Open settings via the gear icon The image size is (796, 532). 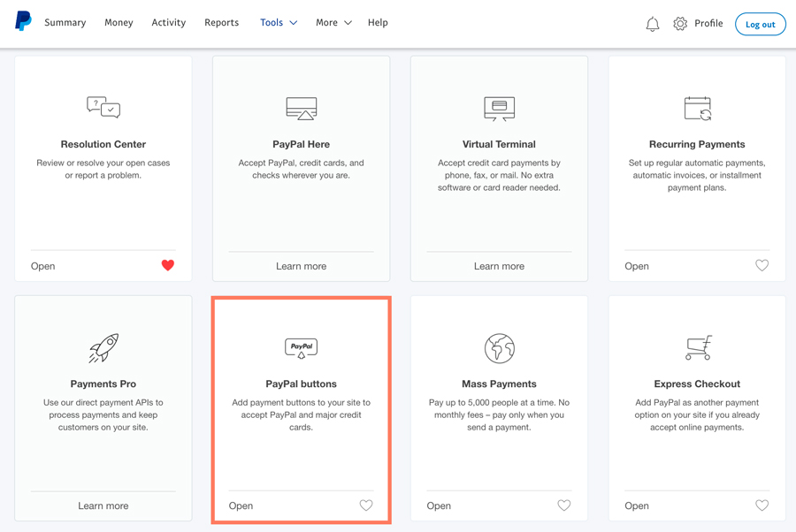coord(680,23)
